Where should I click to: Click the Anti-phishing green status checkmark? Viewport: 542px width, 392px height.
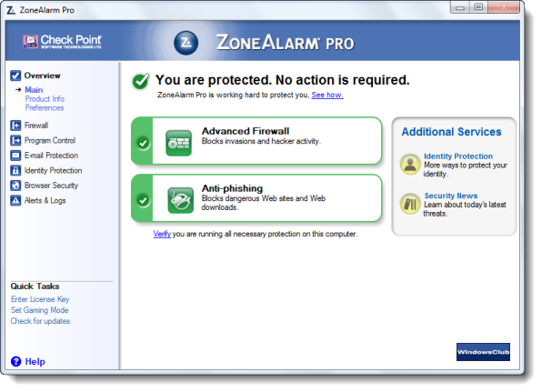(x=143, y=200)
